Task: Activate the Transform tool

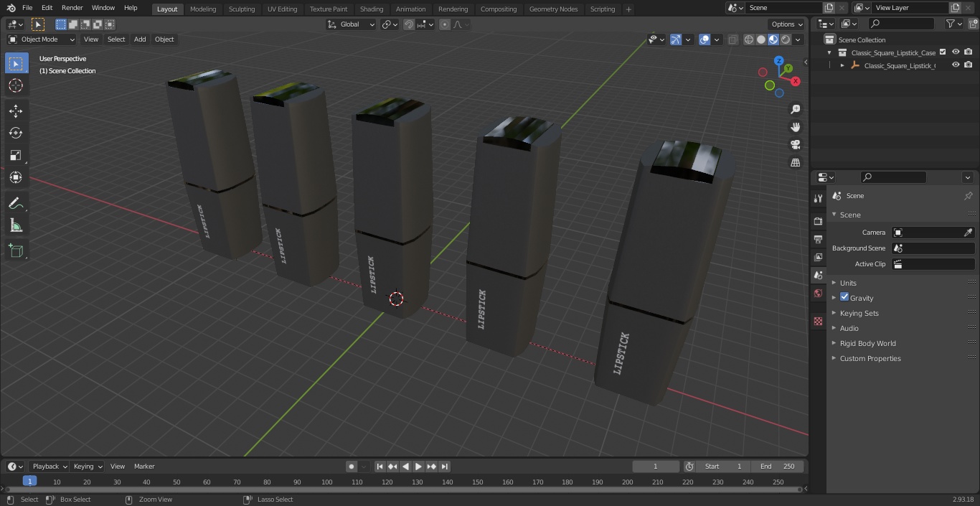Action: [x=16, y=177]
